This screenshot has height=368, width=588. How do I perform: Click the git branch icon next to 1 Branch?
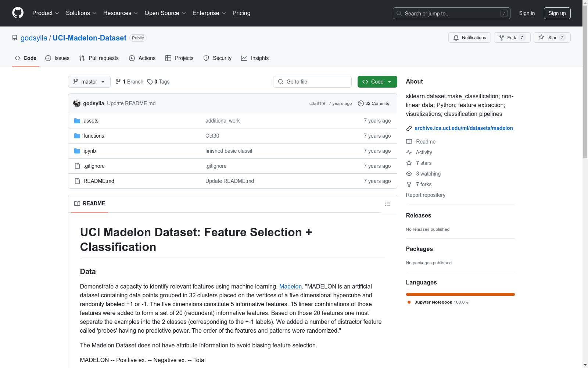pos(118,82)
